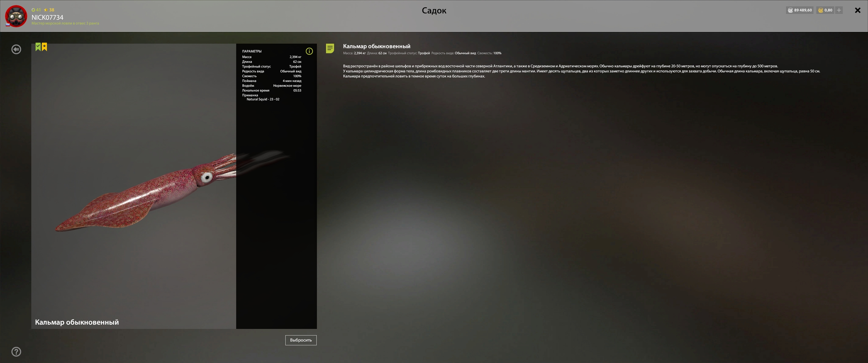Close the Садок window with X
Screen dimensions: 868x363
click(857, 10)
